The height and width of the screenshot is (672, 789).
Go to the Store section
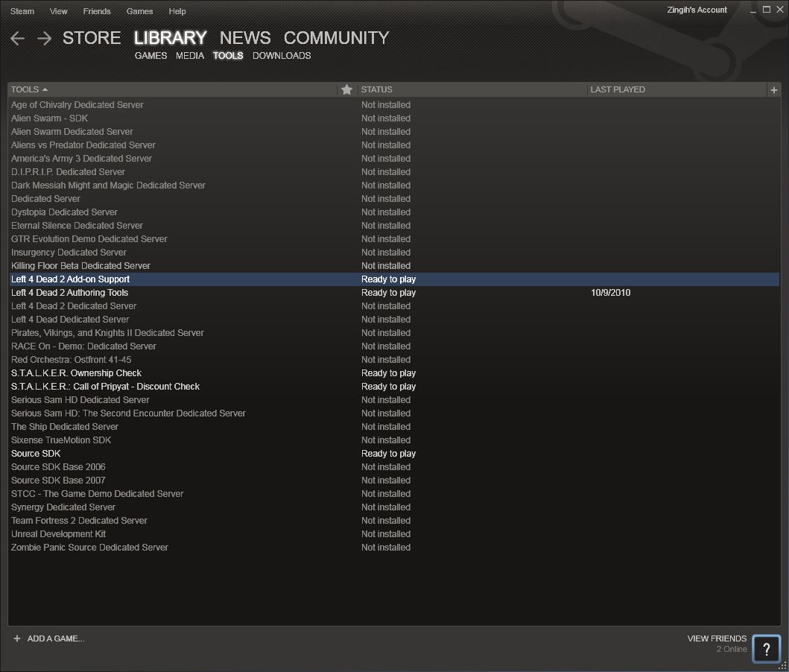coord(92,38)
